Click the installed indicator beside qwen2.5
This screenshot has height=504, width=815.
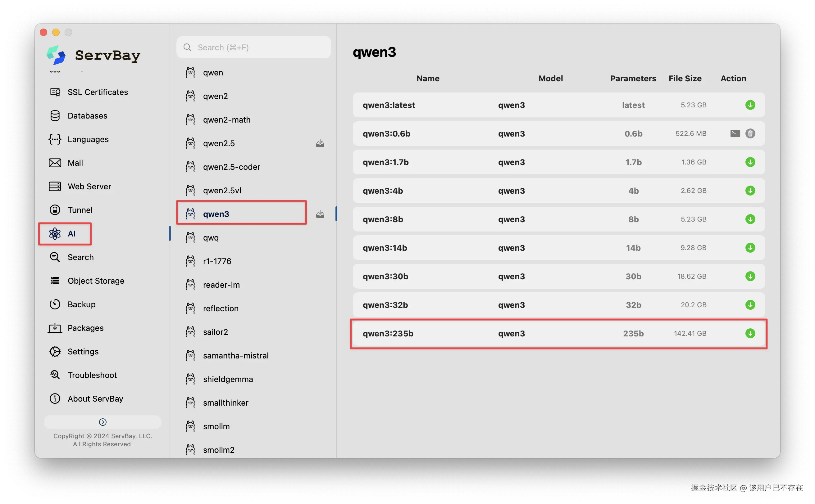point(320,143)
